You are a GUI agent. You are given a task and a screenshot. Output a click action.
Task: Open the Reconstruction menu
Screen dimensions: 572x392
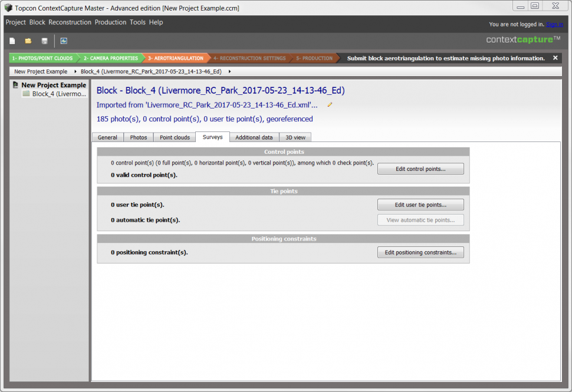point(70,22)
